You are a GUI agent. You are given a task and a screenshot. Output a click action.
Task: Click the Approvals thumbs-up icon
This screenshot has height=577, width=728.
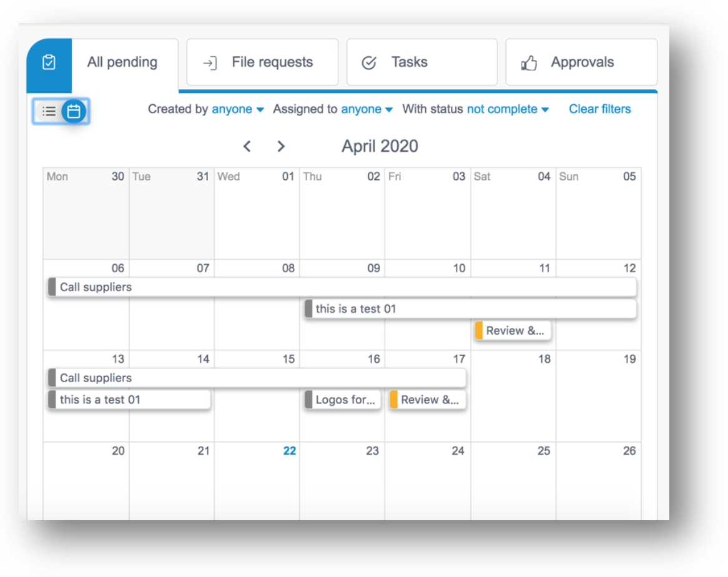coord(529,62)
